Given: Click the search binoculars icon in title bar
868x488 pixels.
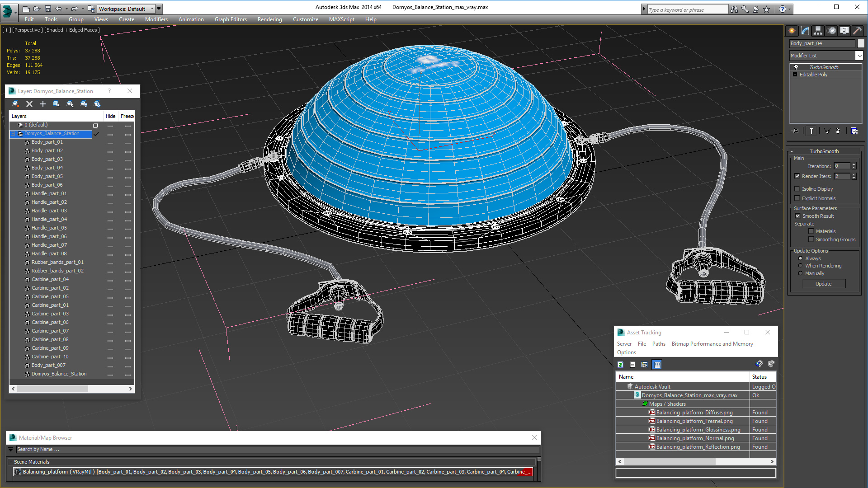Looking at the screenshot, I should [x=734, y=9].
